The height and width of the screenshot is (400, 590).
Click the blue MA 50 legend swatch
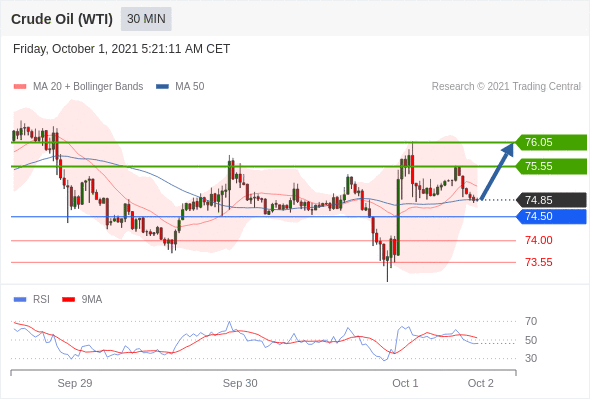point(162,87)
